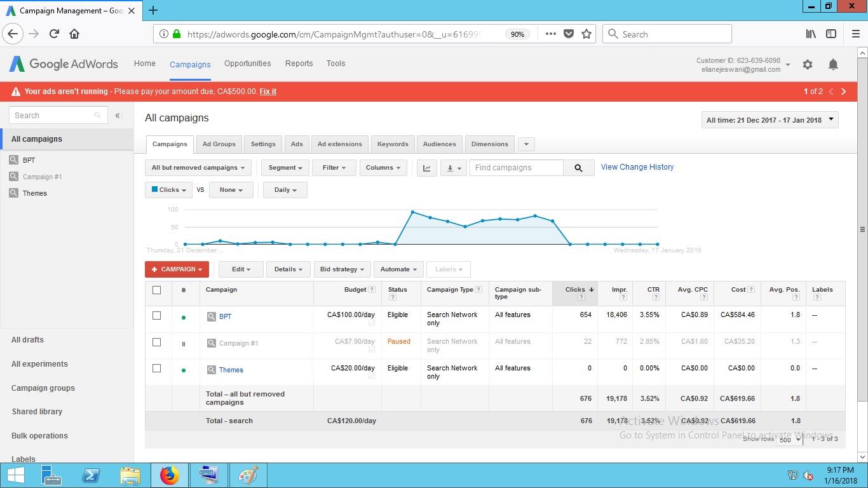
Task: Click the Find campaigns input field
Action: (517, 168)
